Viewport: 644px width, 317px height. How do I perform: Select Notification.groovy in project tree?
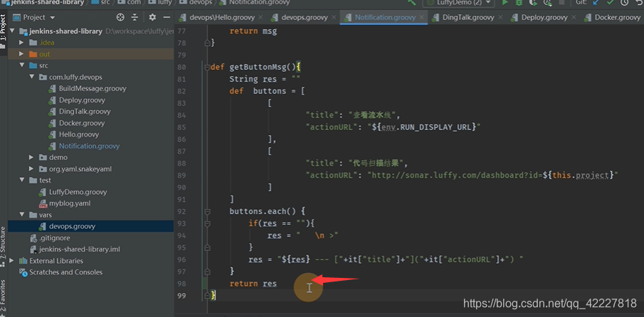[x=89, y=146]
